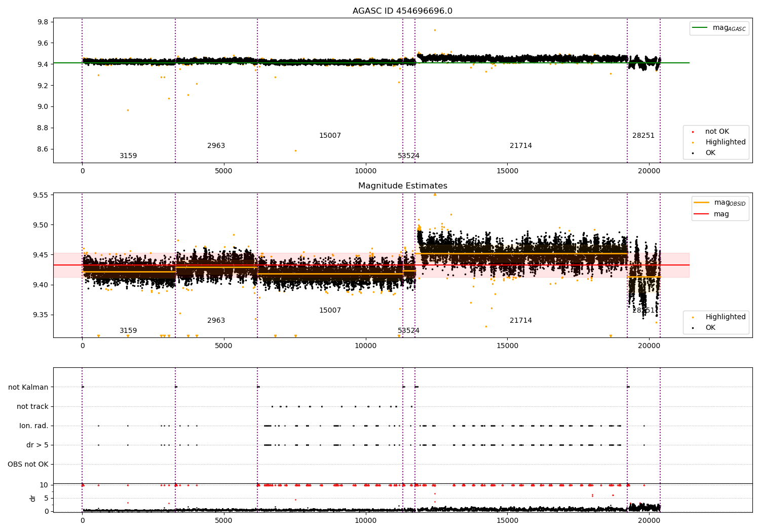Click OBSID label 15007 in top plot
Screen dimensions: 760x532
coord(330,136)
